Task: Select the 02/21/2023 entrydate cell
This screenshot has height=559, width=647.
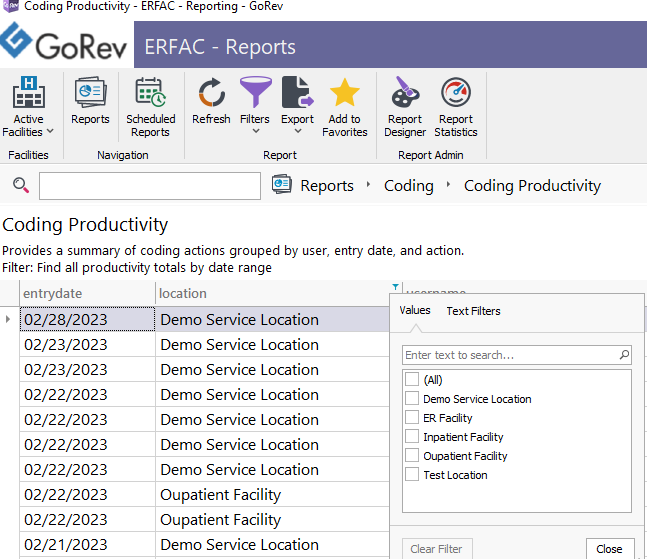Action: coord(87,545)
